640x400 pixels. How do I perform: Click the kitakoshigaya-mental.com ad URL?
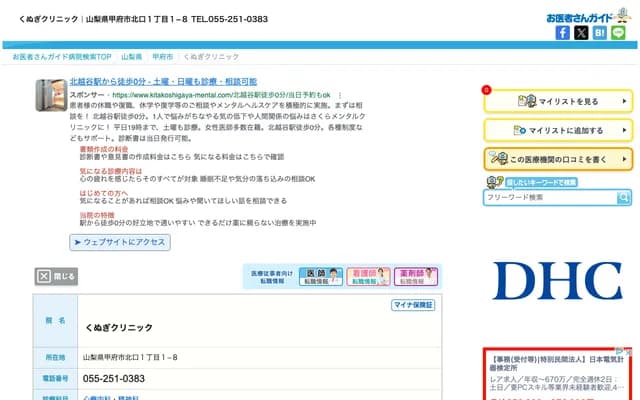[x=221, y=95]
